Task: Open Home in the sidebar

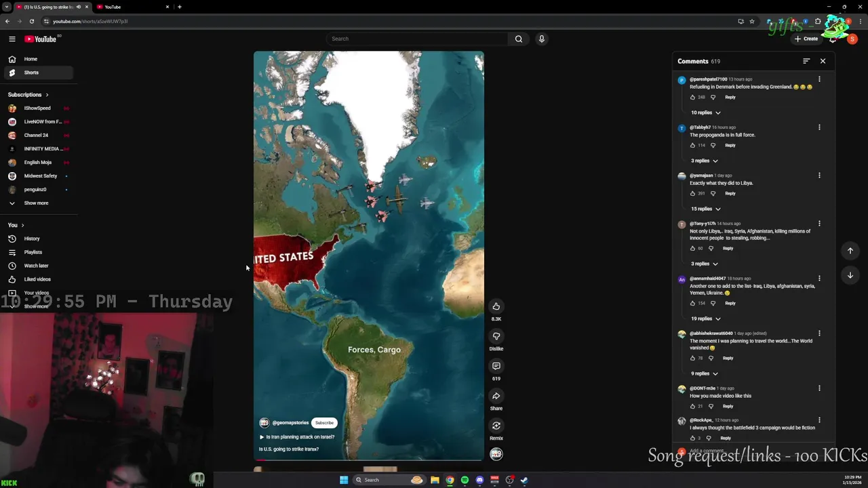Action: 38,59
